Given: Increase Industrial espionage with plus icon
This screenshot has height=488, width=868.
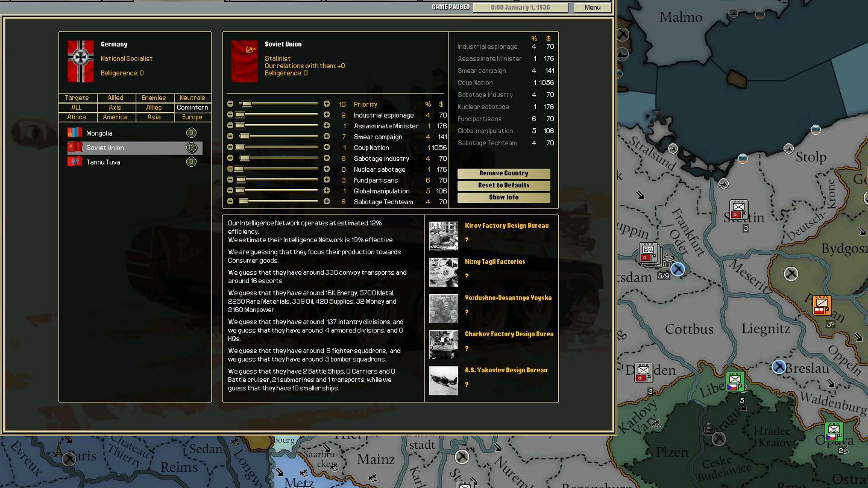Looking at the screenshot, I should click(x=326, y=115).
